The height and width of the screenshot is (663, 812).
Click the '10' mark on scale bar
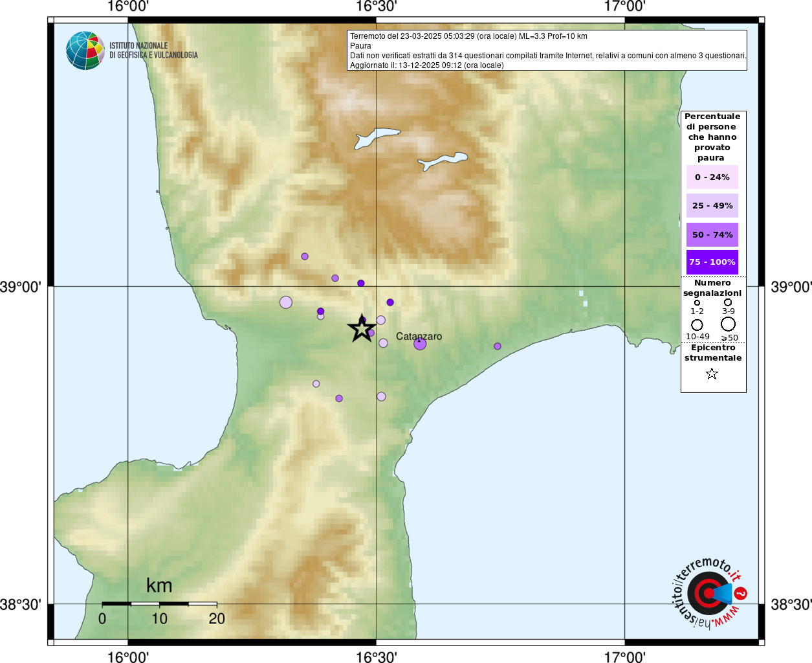point(159,618)
